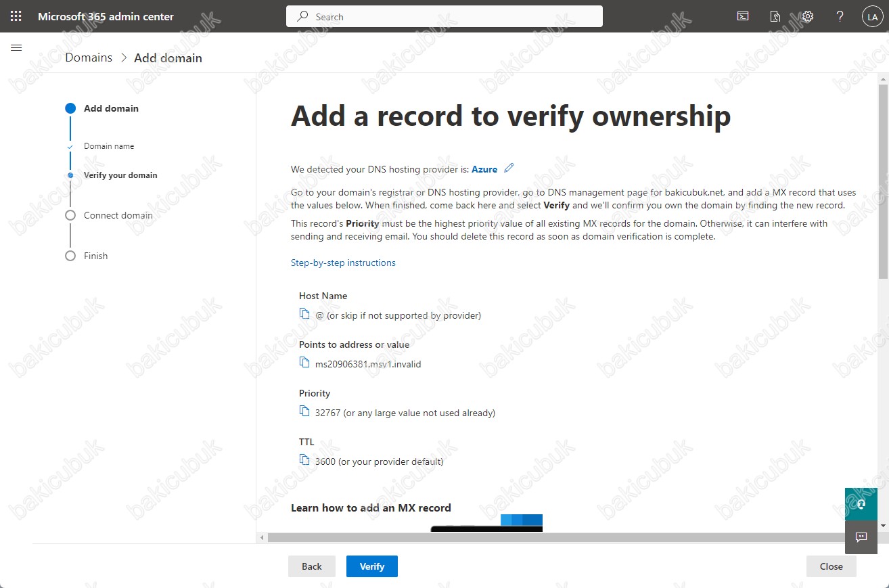Open the feedback chat button
This screenshot has height=588, width=889.
(861, 537)
